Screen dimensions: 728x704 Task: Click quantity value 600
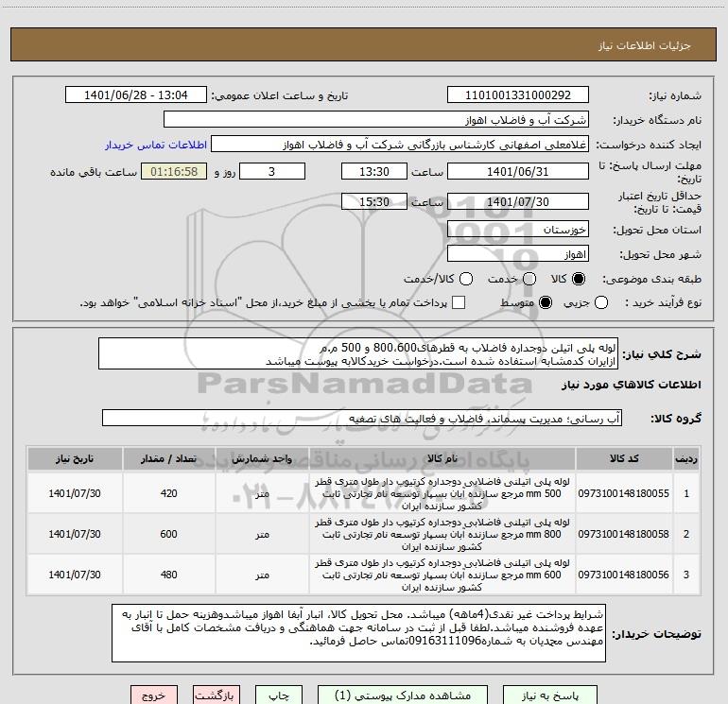pyautogui.click(x=169, y=534)
